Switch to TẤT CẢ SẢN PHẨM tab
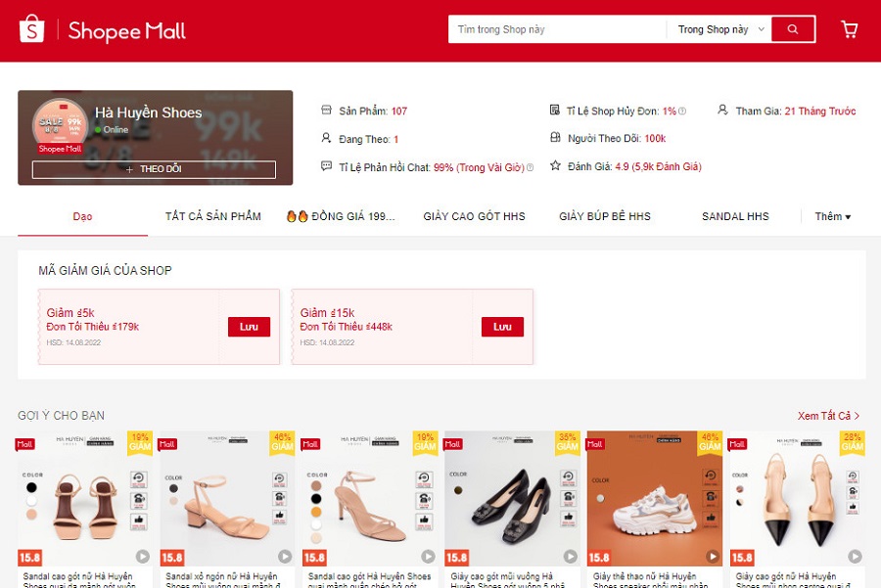 click(x=213, y=216)
